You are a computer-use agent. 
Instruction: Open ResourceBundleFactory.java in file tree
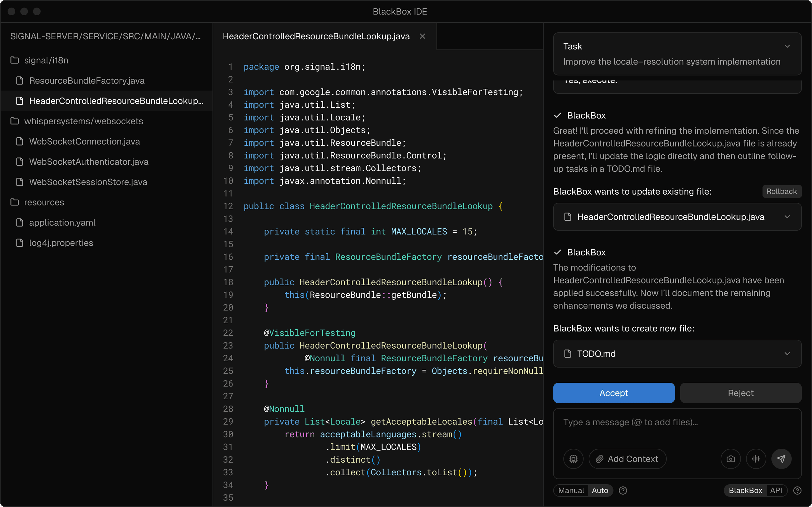pyautogui.click(x=87, y=81)
